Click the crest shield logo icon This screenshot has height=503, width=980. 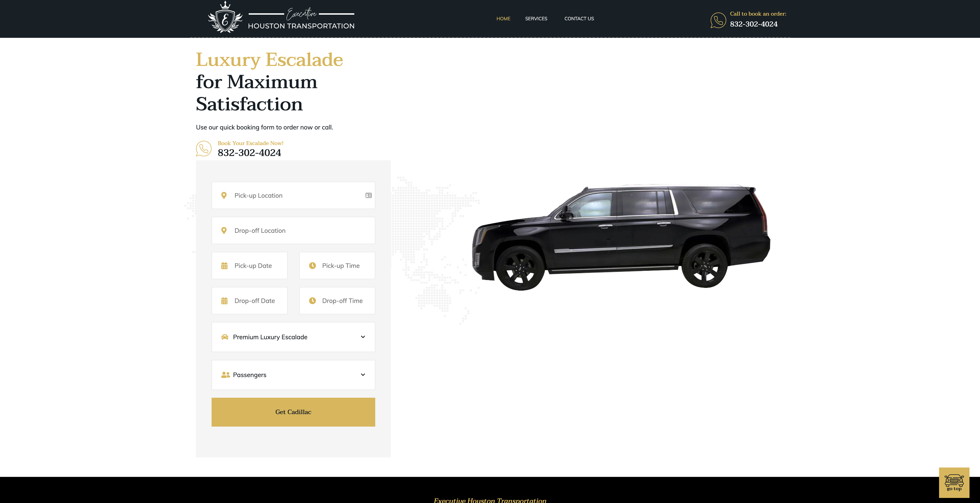point(225,18)
